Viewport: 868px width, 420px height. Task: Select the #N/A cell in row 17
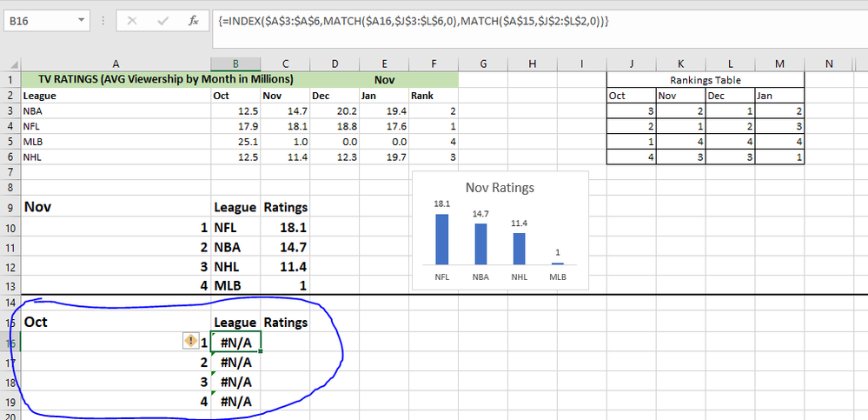coord(235,363)
